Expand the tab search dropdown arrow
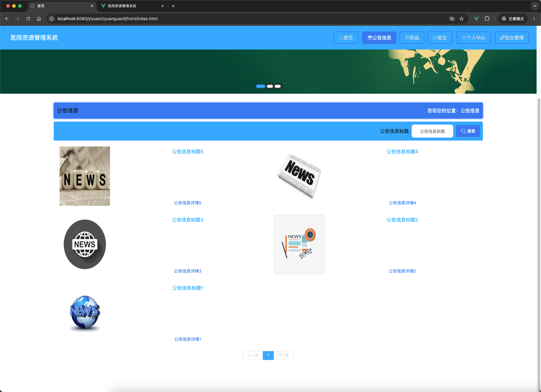The image size is (541, 392). (535, 6)
